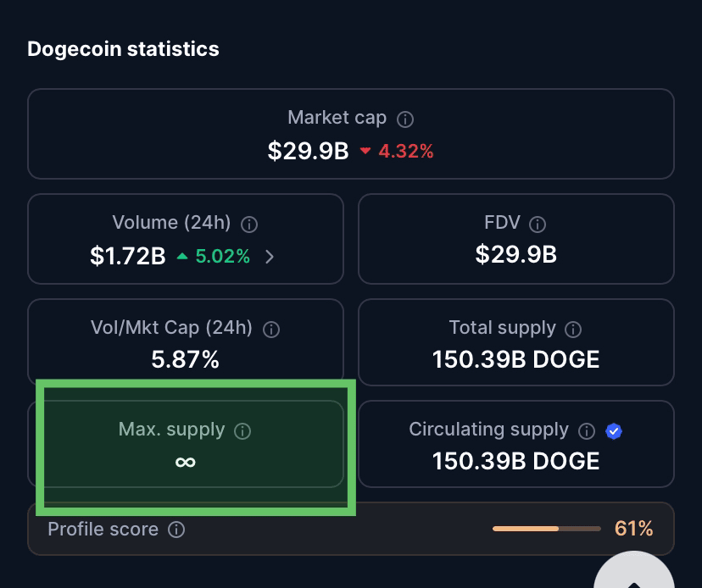Show info for Vol/Mkt Cap (24h)
The width and height of the screenshot is (702, 588).
(x=271, y=330)
